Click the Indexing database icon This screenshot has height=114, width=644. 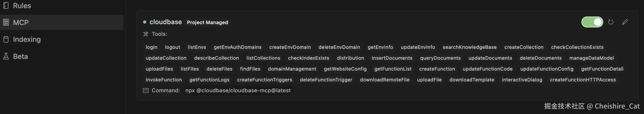[x=6, y=39]
